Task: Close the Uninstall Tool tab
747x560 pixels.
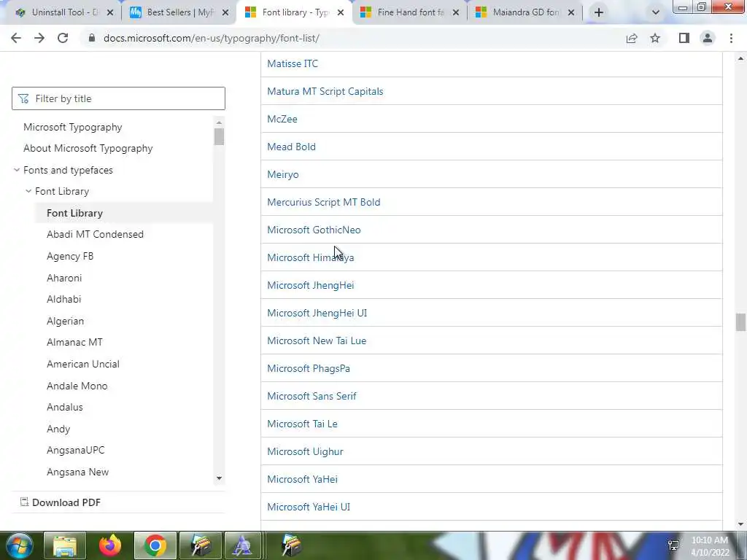Action: pos(110,12)
